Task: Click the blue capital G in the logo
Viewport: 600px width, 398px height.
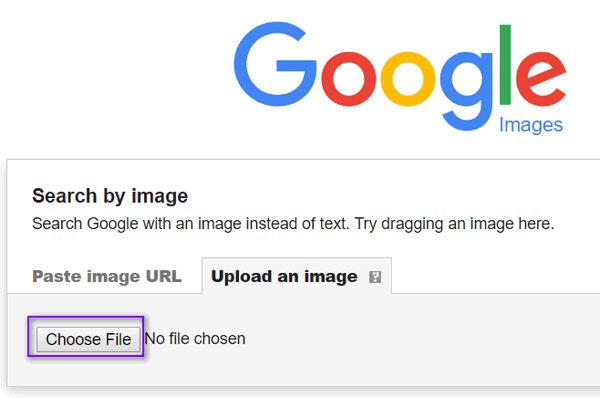Action: [275, 64]
